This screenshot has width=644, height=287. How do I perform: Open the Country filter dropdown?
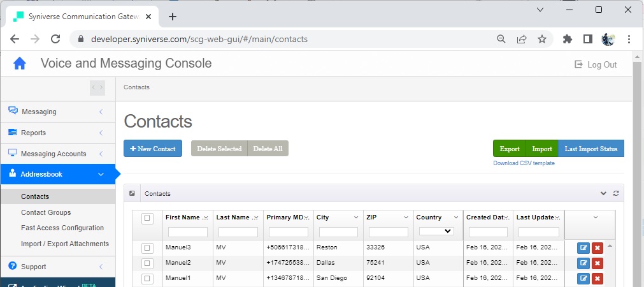click(436, 232)
